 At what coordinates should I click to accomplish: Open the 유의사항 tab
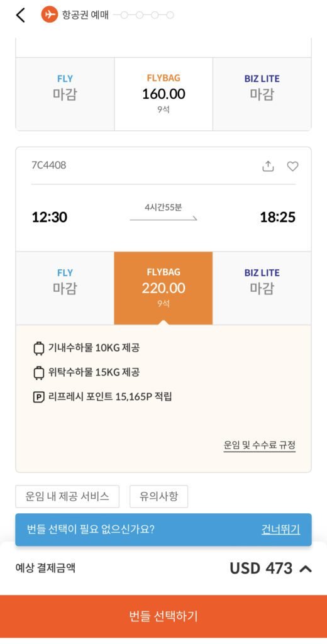coord(159,497)
